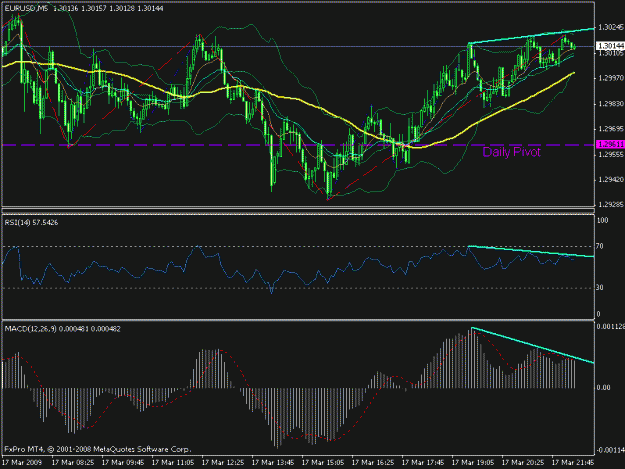625x469 pixels.
Task: Click the 17 Mar 2009 time label
Action: click(24, 463)
